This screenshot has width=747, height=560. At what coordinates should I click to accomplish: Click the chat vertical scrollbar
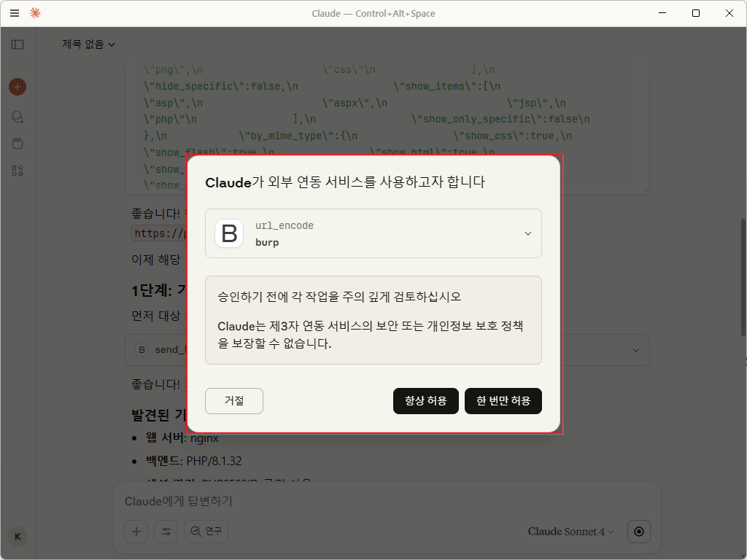click(x=743, y=278)
